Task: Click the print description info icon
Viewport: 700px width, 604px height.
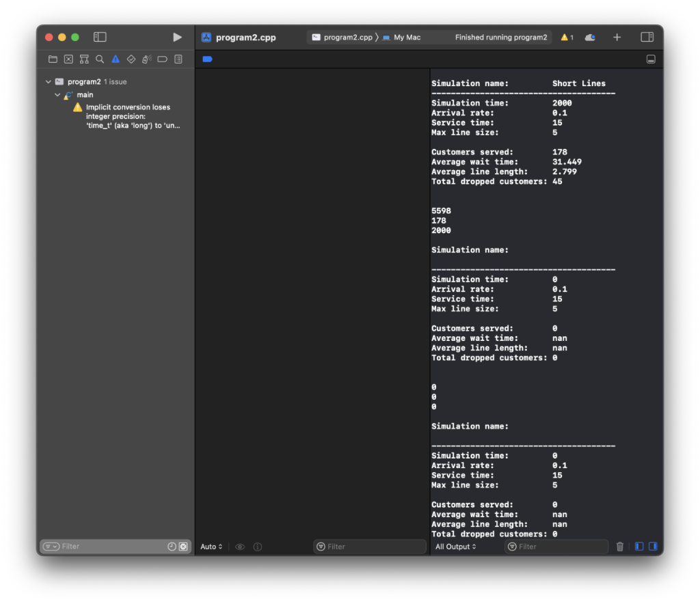Action: click(258, 547)
